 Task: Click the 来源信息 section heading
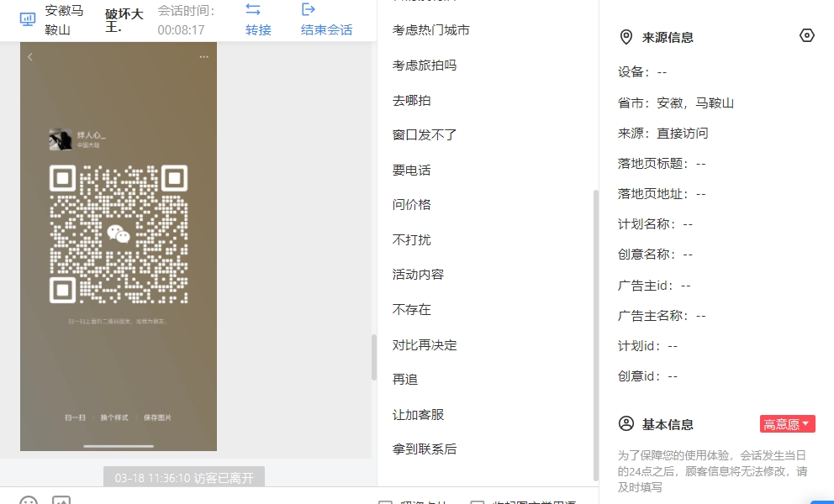pos(668,37)
